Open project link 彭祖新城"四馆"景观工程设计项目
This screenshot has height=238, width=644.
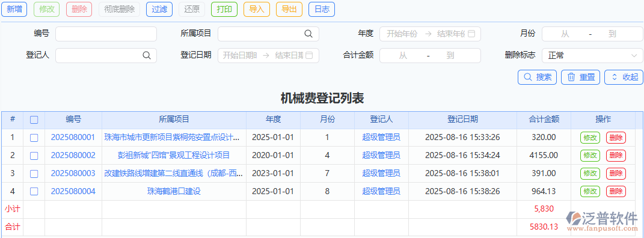tap(174, 156)
